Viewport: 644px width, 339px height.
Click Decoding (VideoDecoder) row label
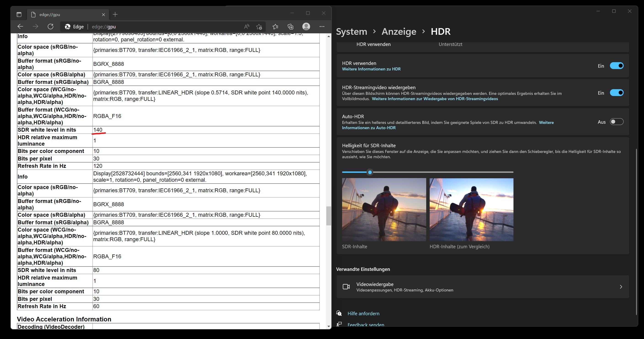(51, 327)
